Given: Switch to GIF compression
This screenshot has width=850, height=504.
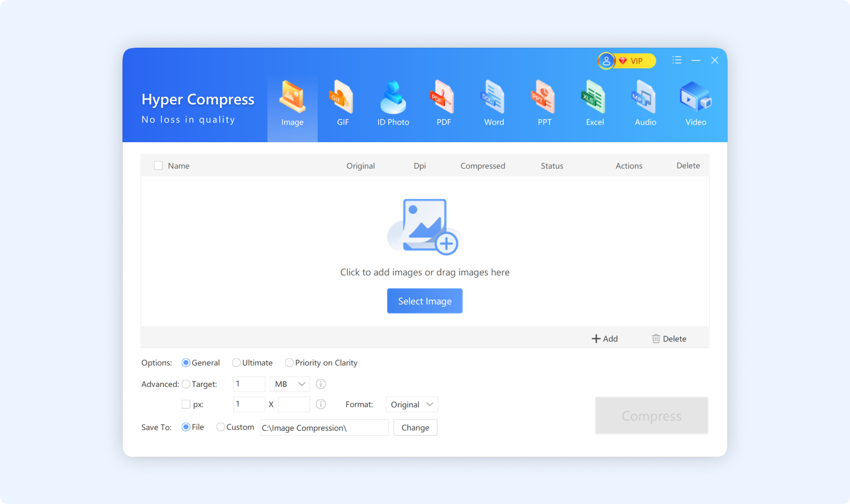Looking at the screenshot, I should (x=343, y=104).
